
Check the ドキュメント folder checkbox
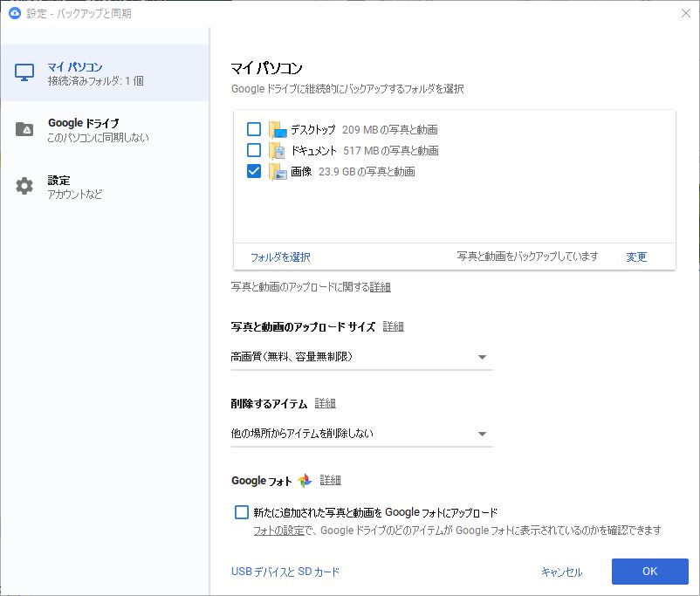[x=254, y=150]
